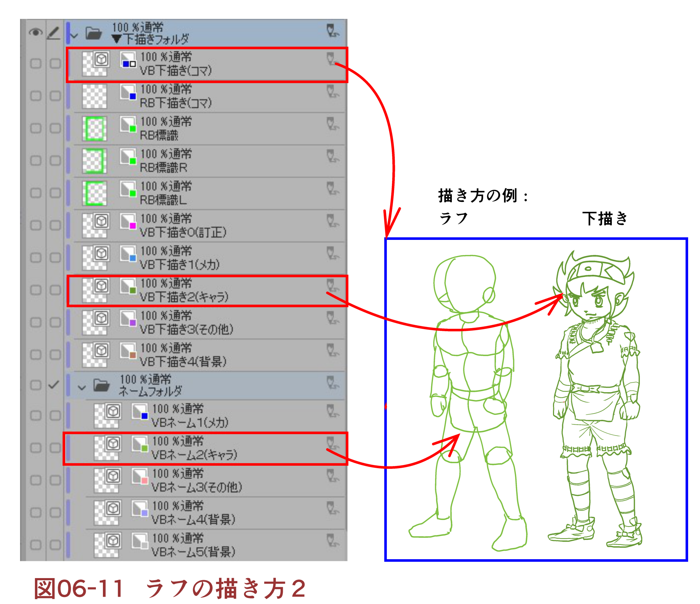Click the lock icon on the RB標識 layer row
700x604 pixels.
click(x=332, y=124)
